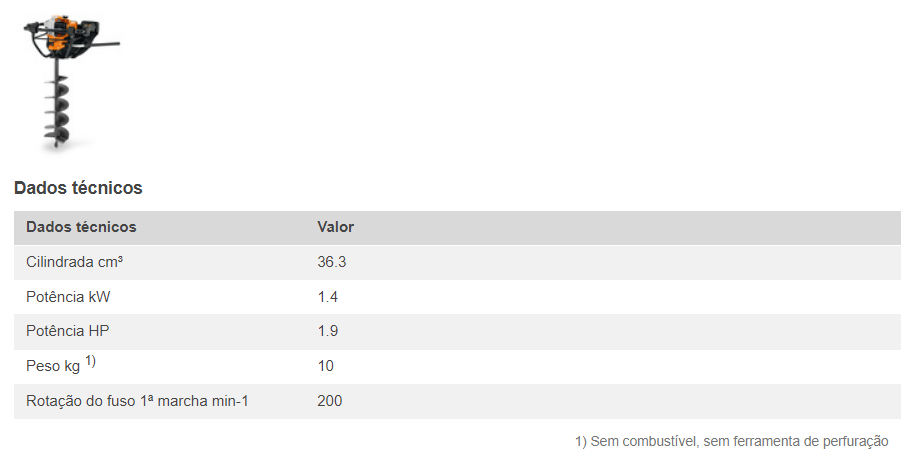Click the earth auger product image
The image size is (915, 466).
click(63, 80)
